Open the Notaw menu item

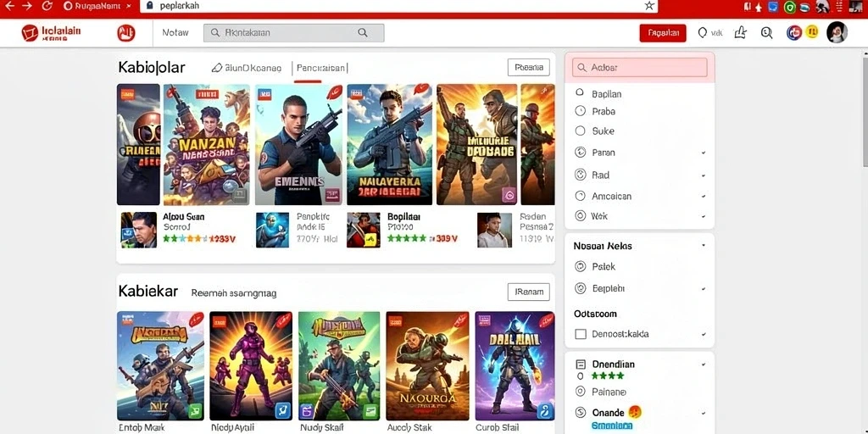click(175, 33)
